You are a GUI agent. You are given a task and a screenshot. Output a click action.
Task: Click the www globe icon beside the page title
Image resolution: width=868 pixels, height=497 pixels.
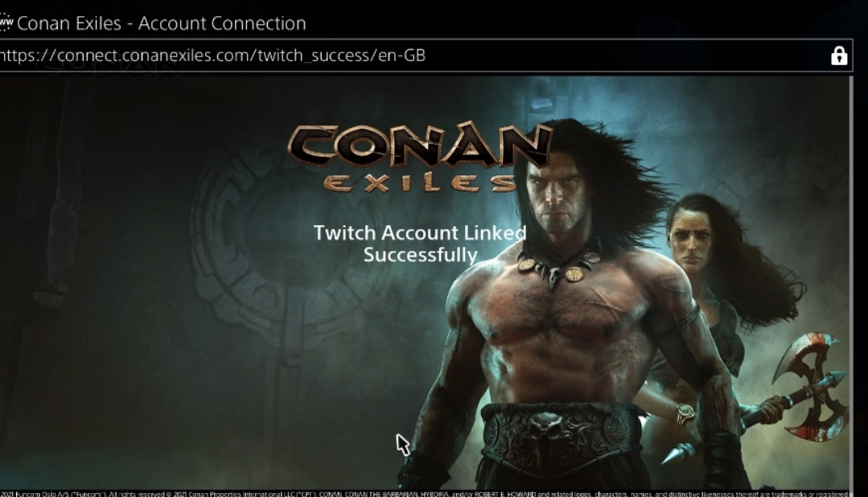(x=6, y=23)
